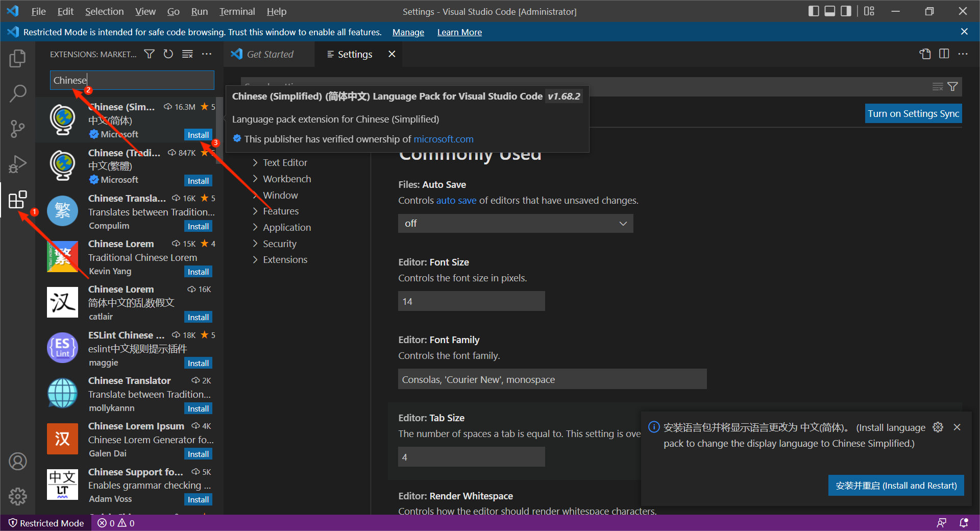
Task: Open the Accounts icon above the gear
Action: [x=18, y=461]
